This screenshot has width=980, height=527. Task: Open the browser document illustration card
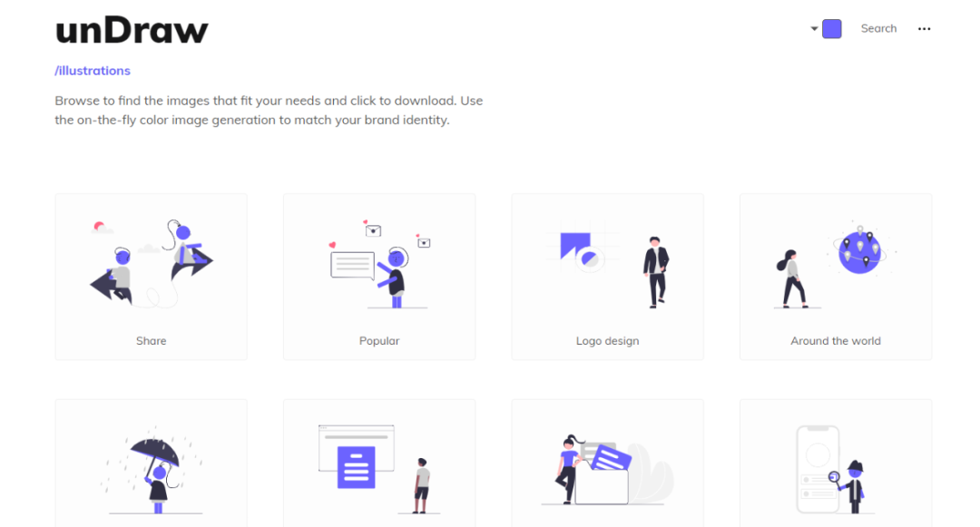379,464
